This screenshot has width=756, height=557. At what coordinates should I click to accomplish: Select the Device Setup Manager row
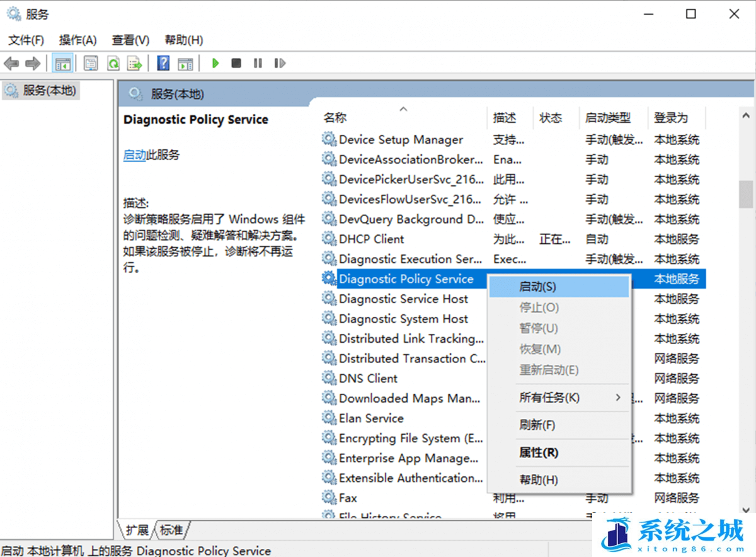pyautogui.click(x=513, y=139)
